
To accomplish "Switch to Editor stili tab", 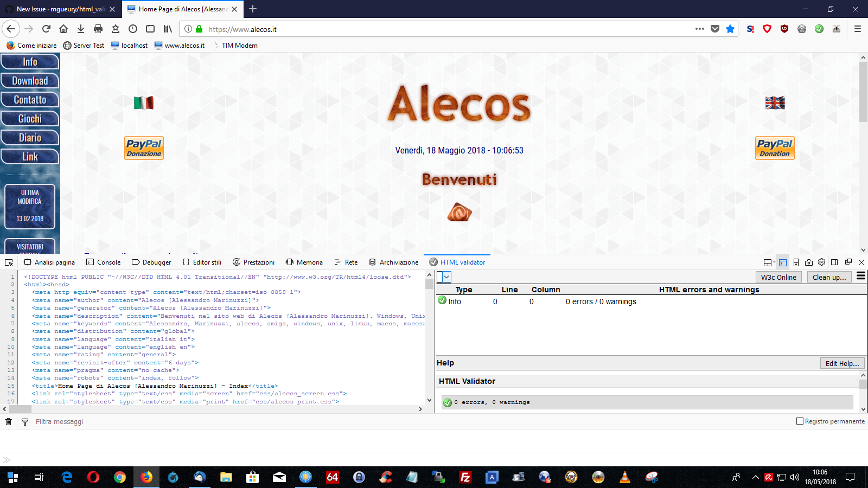I will (202, 262).
